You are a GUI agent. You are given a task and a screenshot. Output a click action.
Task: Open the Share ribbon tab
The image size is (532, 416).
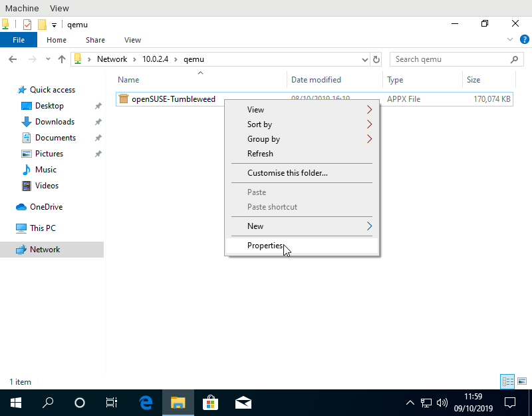95,40
